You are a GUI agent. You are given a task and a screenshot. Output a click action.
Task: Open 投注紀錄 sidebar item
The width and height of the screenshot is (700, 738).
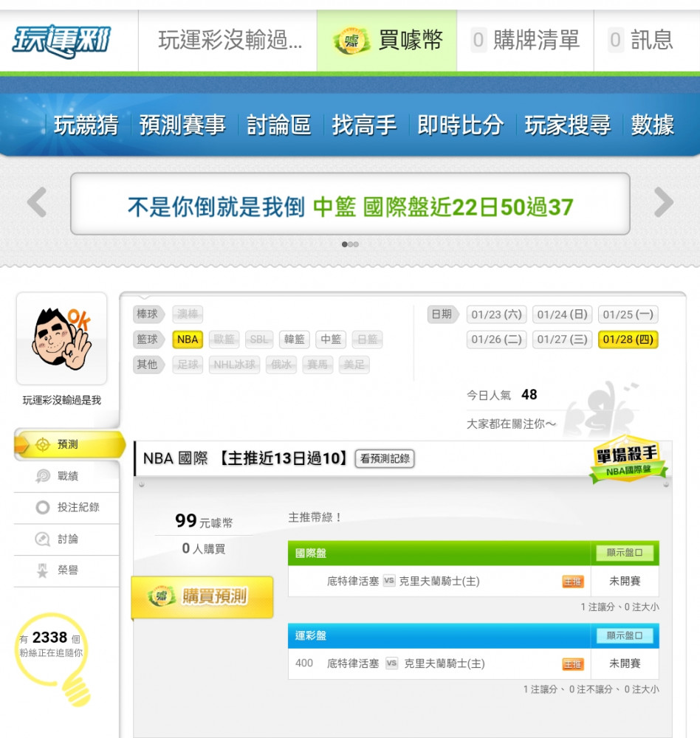pyautogui.click(x=66, y=508)
